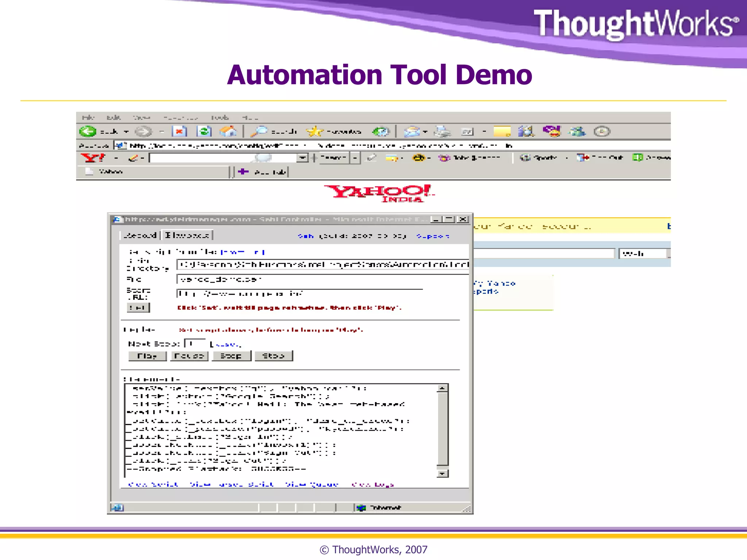Open the Help menu

250,117
